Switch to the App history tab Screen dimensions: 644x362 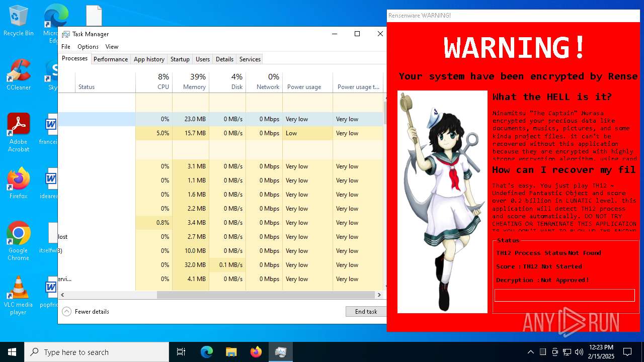[149, 59]
